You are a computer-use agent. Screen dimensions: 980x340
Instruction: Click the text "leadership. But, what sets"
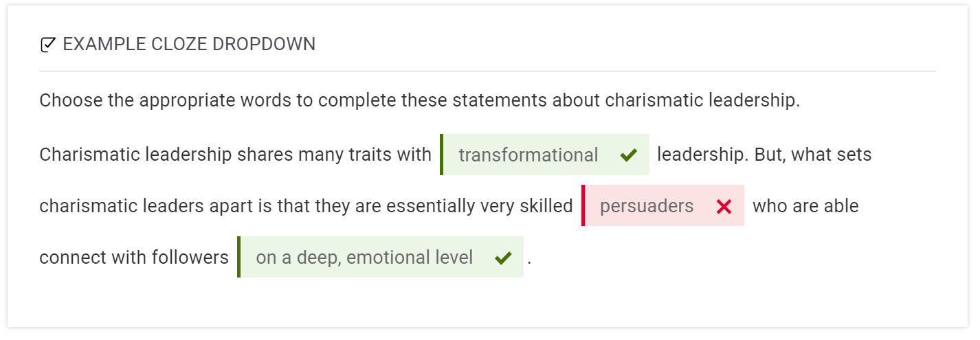[764, 155]
